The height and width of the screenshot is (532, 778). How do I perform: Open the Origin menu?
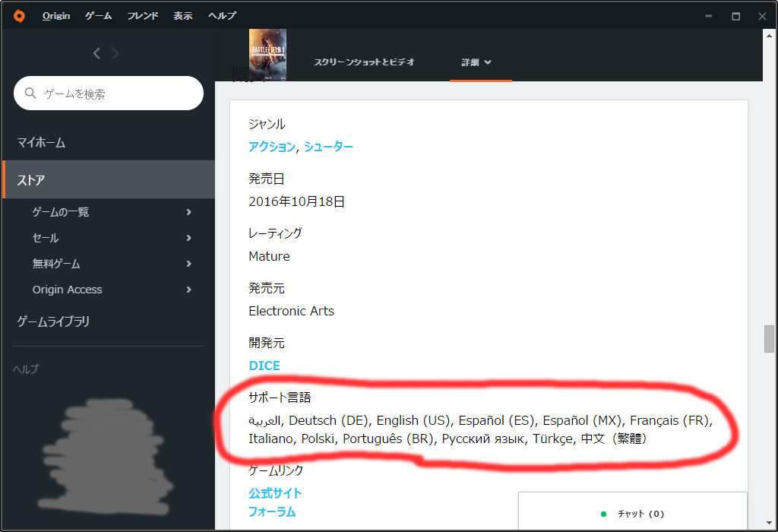[x=56, y=16]
